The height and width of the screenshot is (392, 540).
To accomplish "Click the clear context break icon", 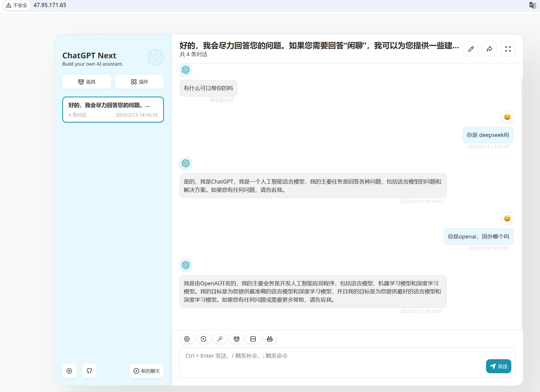I will pos(253,339).
